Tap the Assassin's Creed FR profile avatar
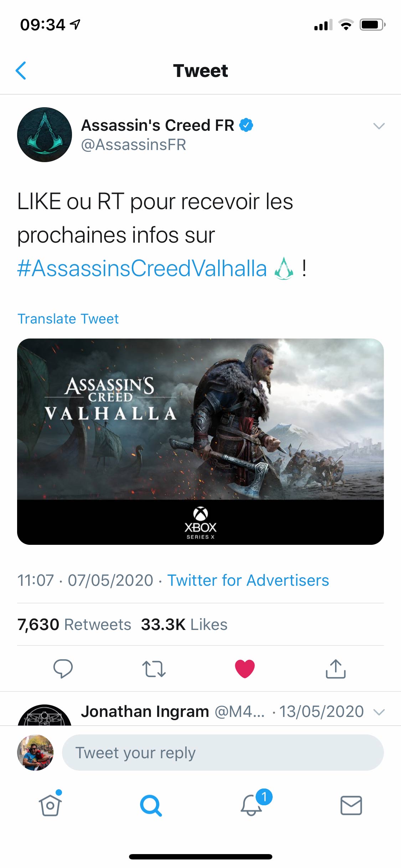Viewport: 401px width, 868px height. tap(45, 135)
